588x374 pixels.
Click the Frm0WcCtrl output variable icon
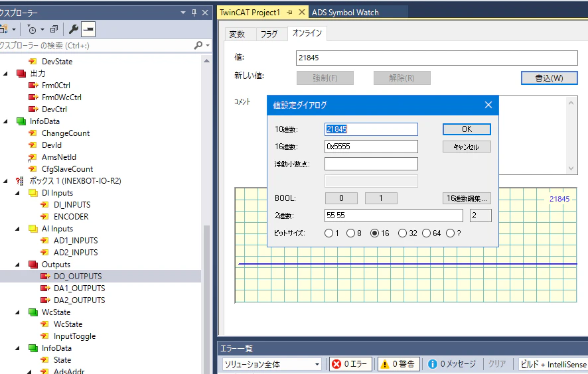click(x=33, y=97)
